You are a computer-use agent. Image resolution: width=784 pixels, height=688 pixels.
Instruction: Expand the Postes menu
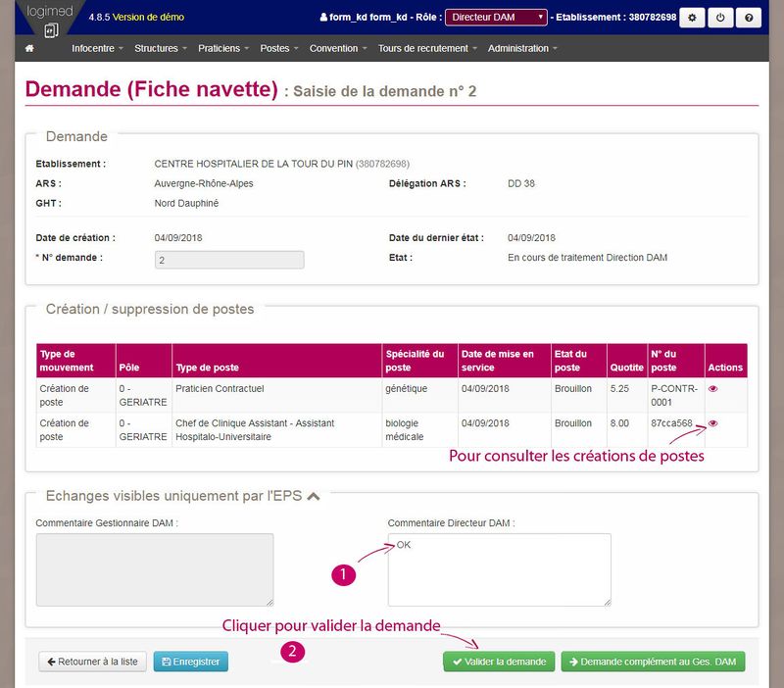pyautogui.click(x=279, y=48)
